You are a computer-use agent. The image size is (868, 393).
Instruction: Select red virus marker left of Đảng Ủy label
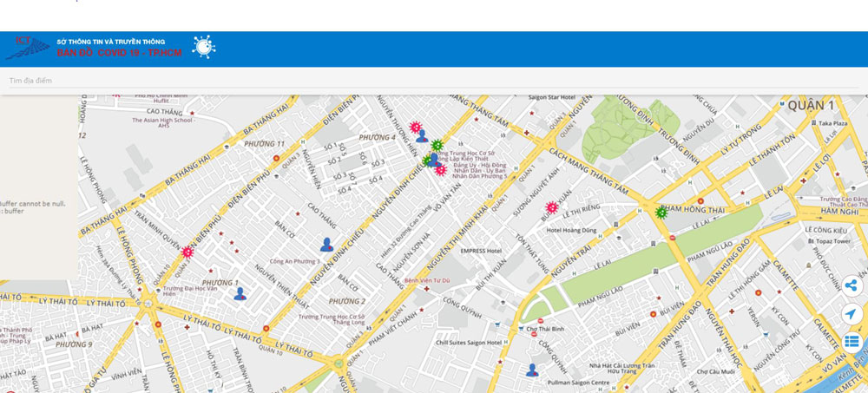tap(441, 170)
